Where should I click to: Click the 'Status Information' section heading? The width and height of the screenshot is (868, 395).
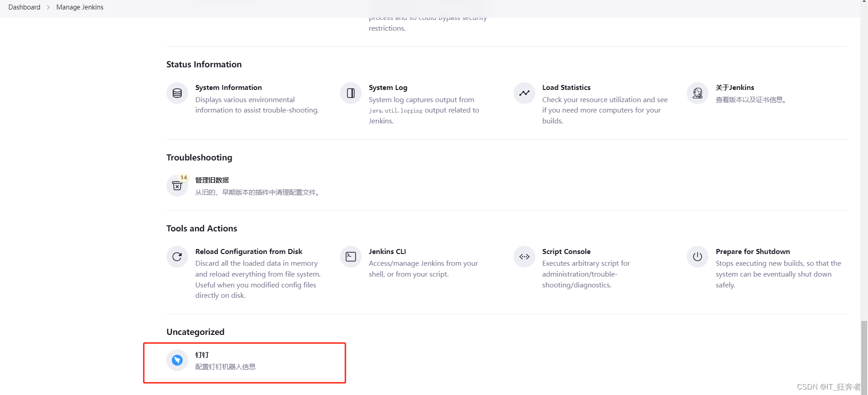204,65
